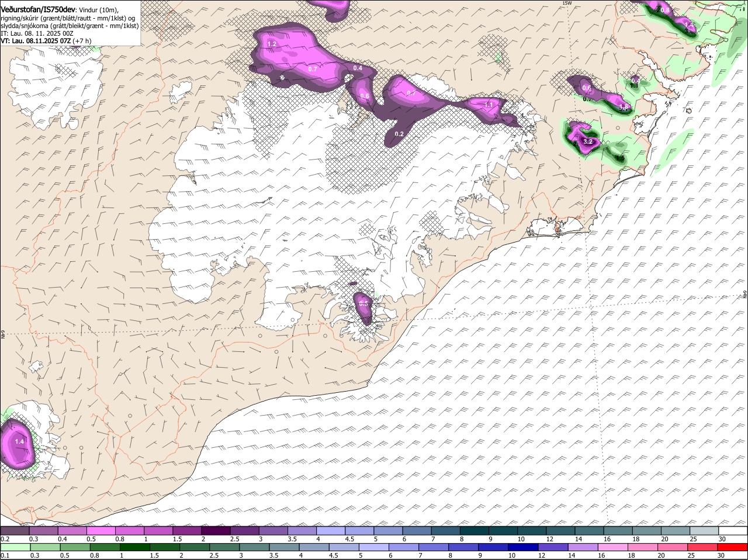Click lower legend swatch labeled 0.3
748x560 pixels.
click(45, 548)
